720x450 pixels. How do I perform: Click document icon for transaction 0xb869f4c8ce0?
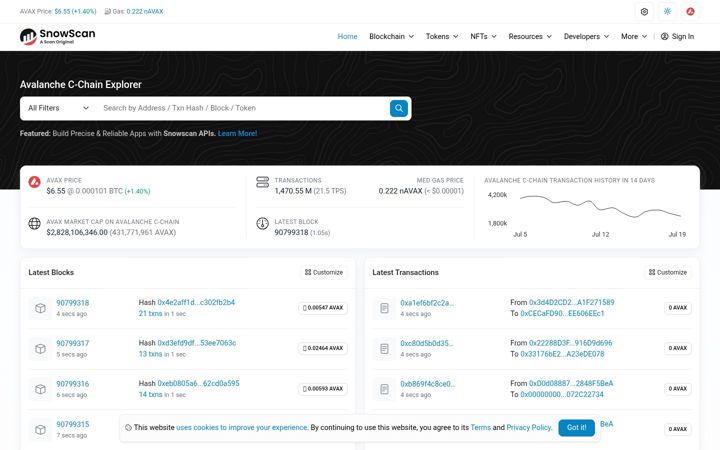click(384, 389)
